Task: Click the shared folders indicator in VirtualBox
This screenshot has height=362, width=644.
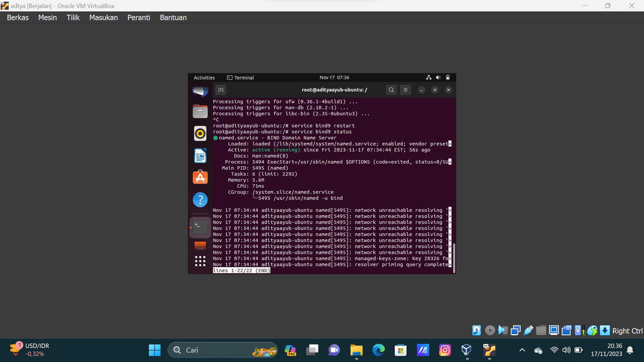Action: coord(541,330)
